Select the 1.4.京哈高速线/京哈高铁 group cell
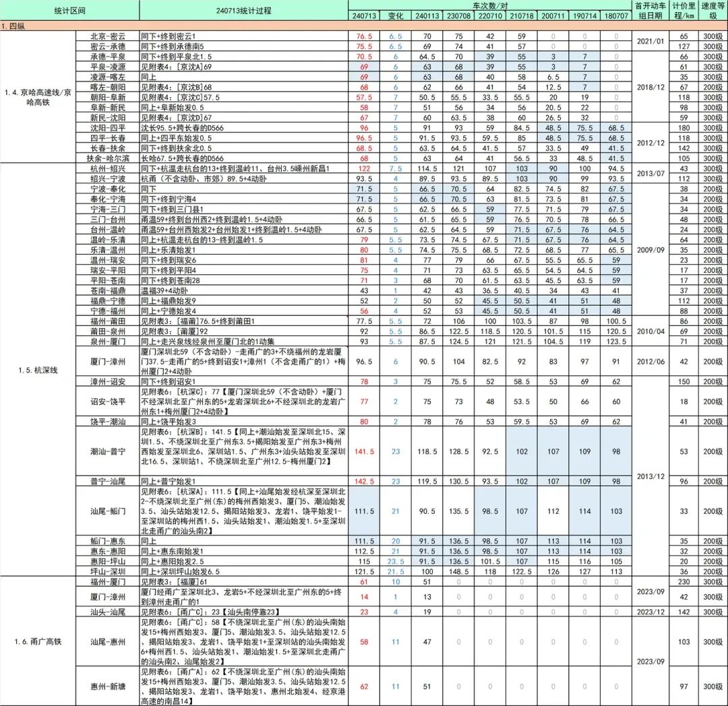Screen dimensions: 728x706 pyautogui.click(x=38, y=97)
